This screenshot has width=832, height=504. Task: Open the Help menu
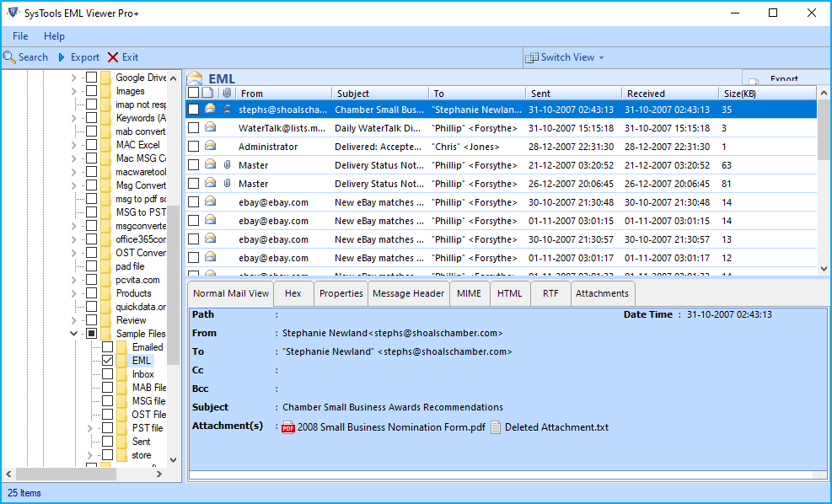coord(54,36)
